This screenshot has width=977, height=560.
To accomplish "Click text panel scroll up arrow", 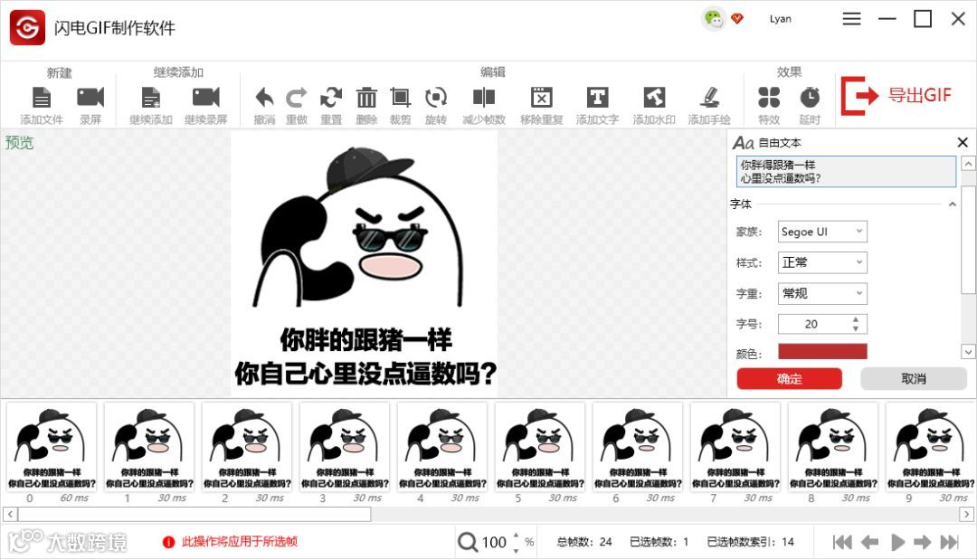I will (968, 164).
